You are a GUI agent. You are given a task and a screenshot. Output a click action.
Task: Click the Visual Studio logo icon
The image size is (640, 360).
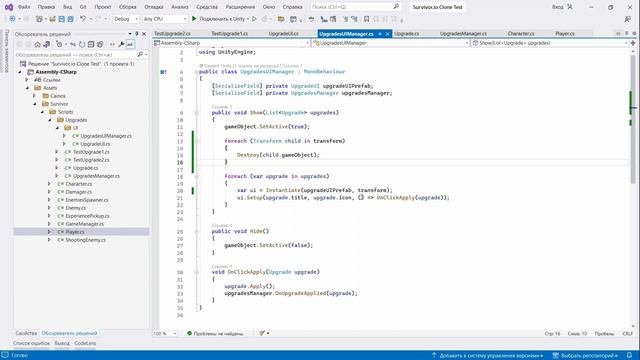(9, 7)
